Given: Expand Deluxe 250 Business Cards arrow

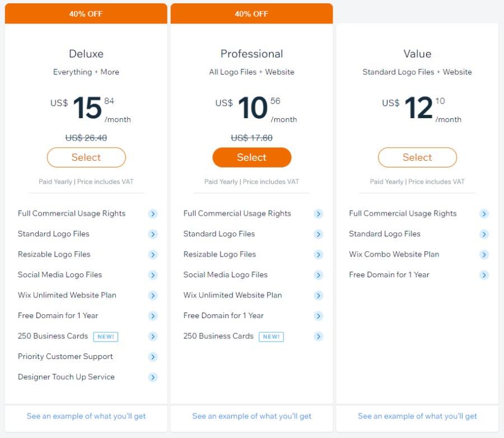Looking at the screenshot, I should 153,337.
